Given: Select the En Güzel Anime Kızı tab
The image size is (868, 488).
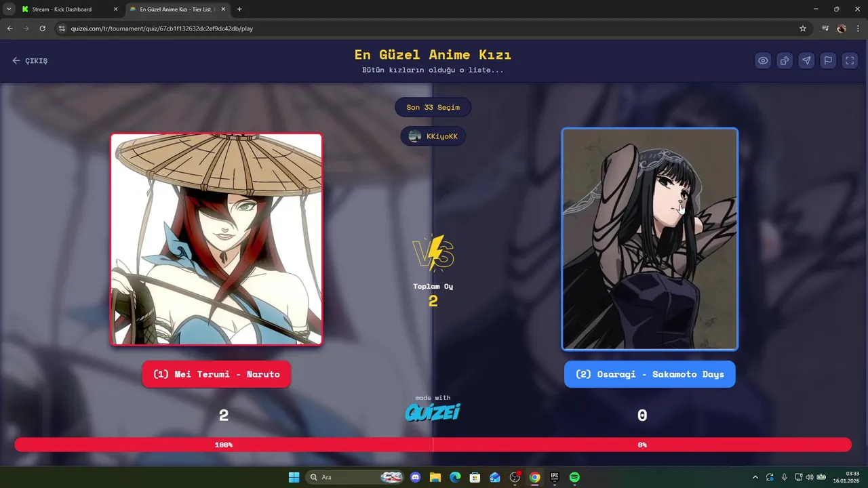Looking at the screenshot, I should (176, 9).
